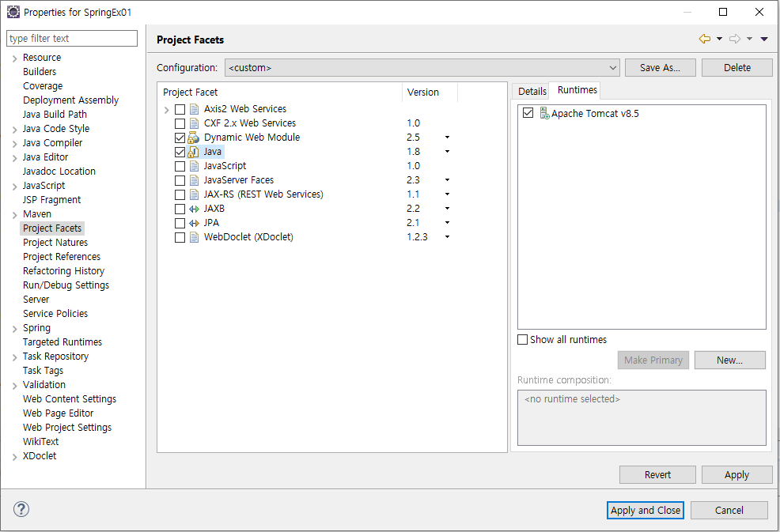
Task: Enable the WebDoclet (XDoclet) facet checkbox
Action: pos(180,238)
